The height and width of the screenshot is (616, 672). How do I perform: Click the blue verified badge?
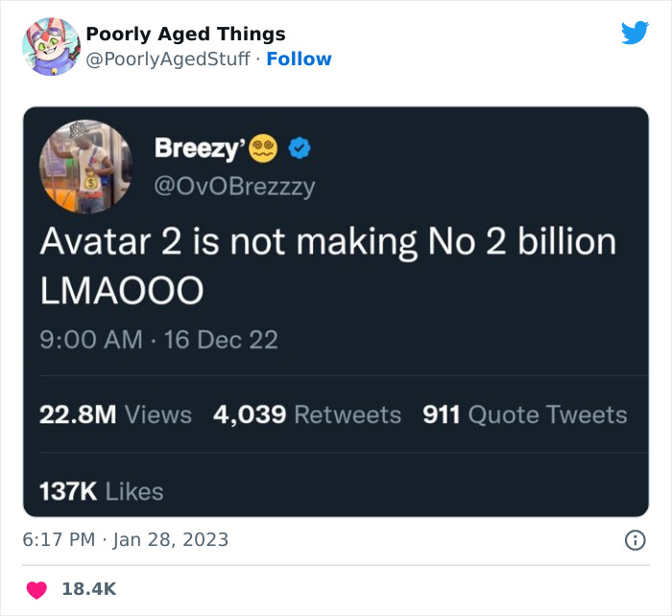pyautogui.click(x=299, y=149)
